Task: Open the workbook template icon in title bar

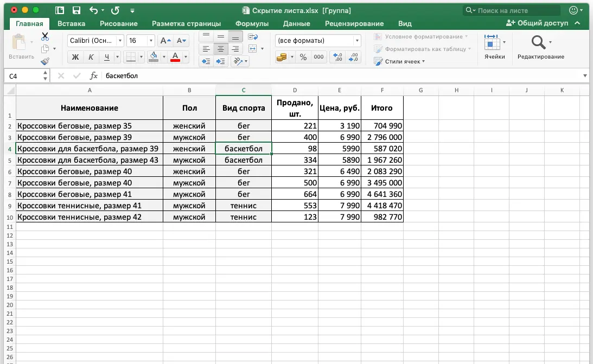Action: pos(59,11)
